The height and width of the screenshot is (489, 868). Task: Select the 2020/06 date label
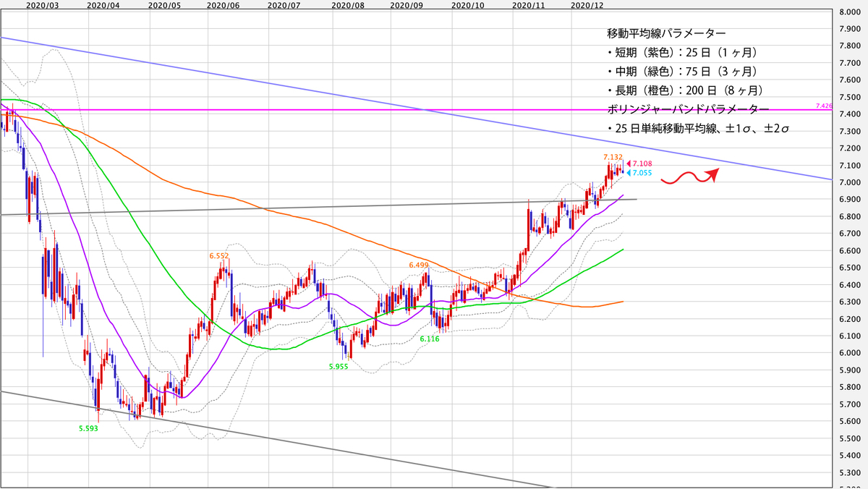pos(223,5)
